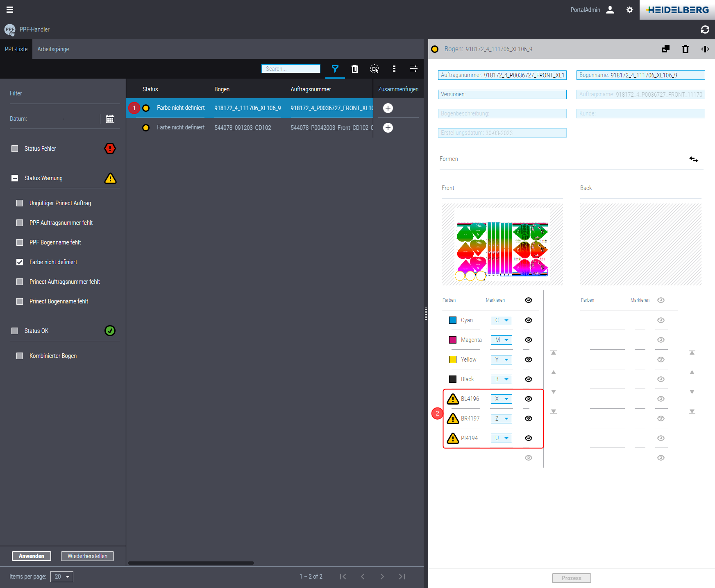Delete the sheet using detail panel trash icon
Screen dimensions: 715x588
[x=685, y=49]
